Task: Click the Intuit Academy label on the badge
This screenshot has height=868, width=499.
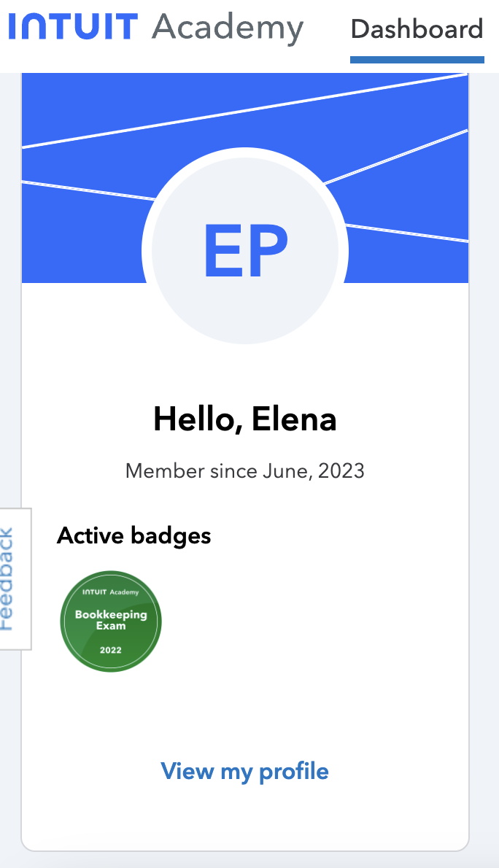Action: click(x=109, y=592)
